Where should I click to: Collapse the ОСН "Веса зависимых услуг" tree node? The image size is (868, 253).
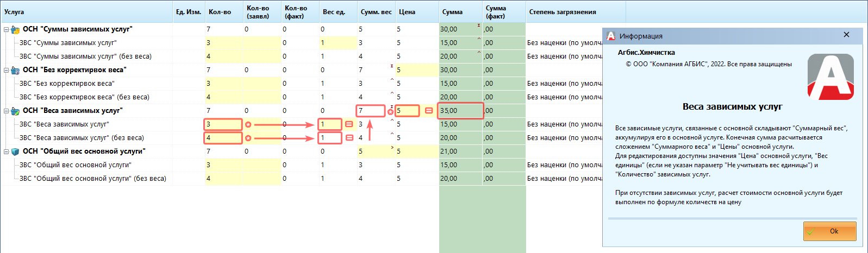(6, 111)
